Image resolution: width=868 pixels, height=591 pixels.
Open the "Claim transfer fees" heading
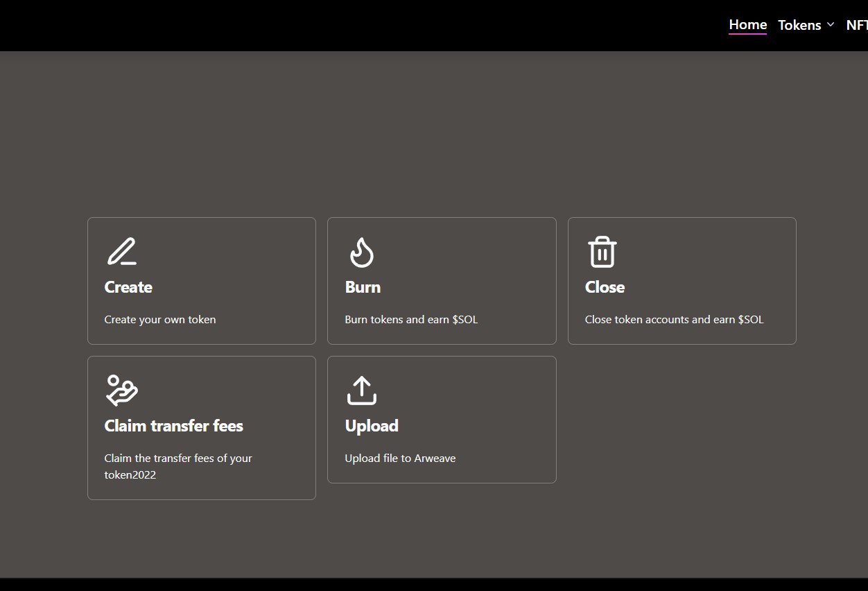click(x=173, y=426)
